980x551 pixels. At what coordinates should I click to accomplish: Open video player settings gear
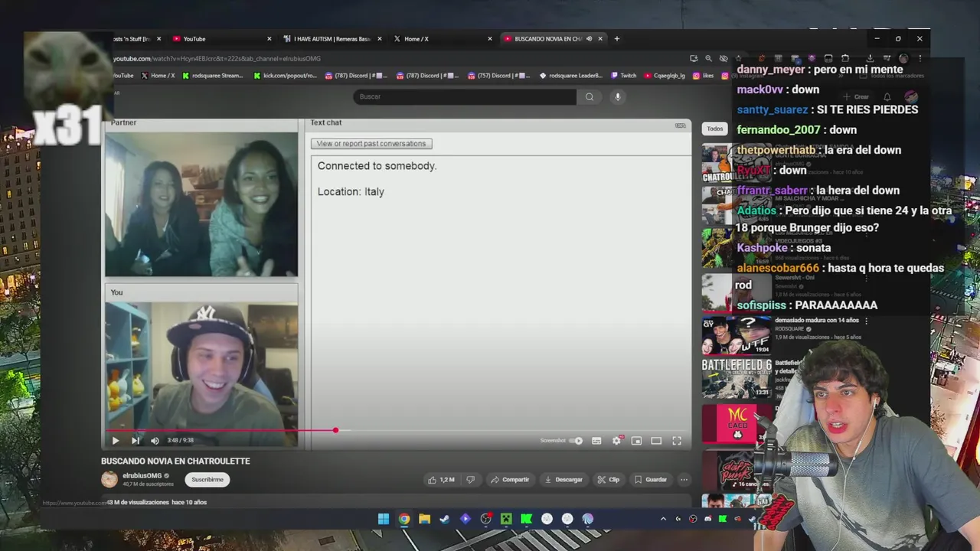(x=616, y=441)
